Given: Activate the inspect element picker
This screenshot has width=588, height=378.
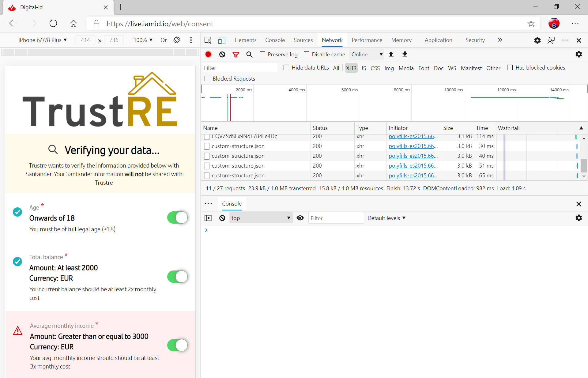Looking at the screenshot, I should (x=208, y=40).
